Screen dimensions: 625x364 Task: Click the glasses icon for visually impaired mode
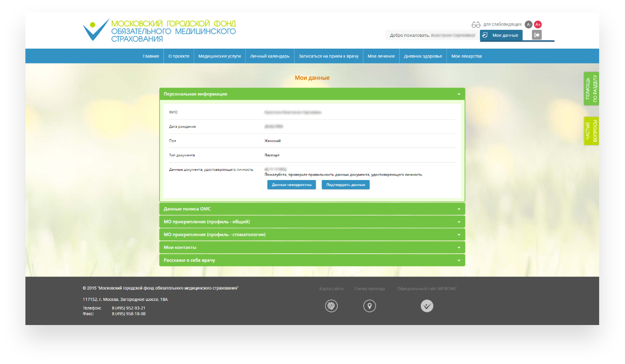click(476, 25)
